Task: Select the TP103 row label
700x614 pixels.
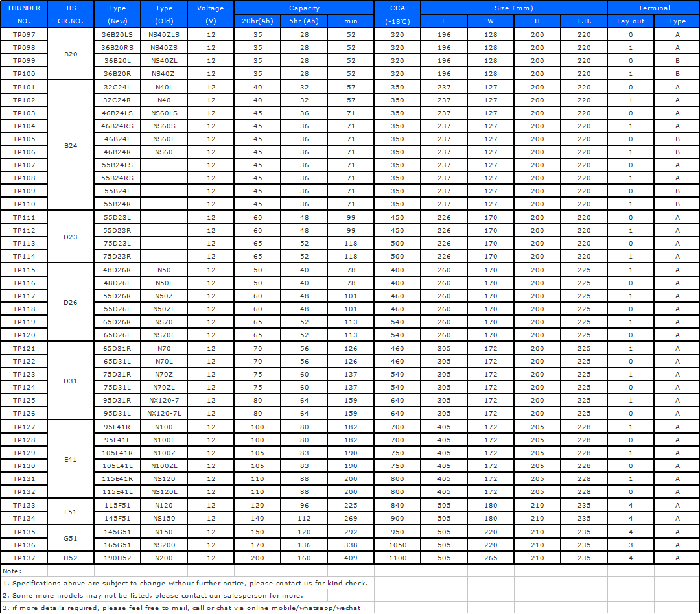Action: pyautogui.click(x=24, y=113)
